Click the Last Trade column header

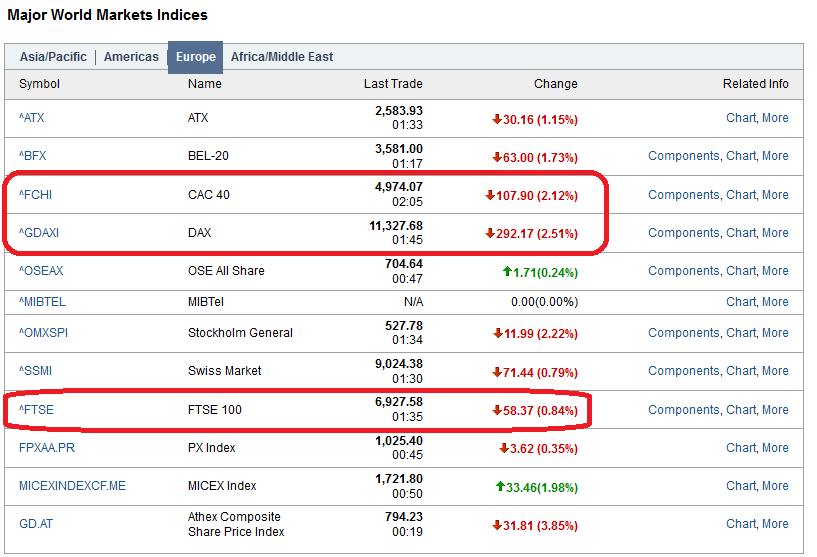[x=393, y=84]
